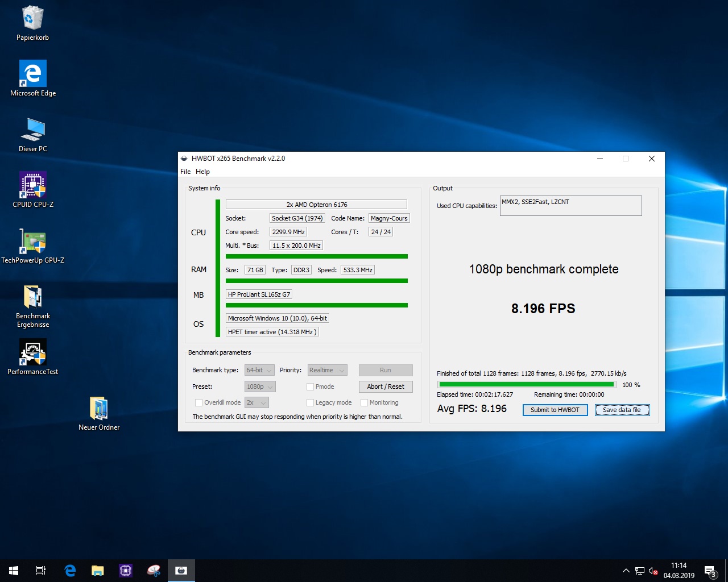The image size is (728, 582).
Task: Close the HWBOT x265 Benchmark window
Action: (x=652, y=159)
